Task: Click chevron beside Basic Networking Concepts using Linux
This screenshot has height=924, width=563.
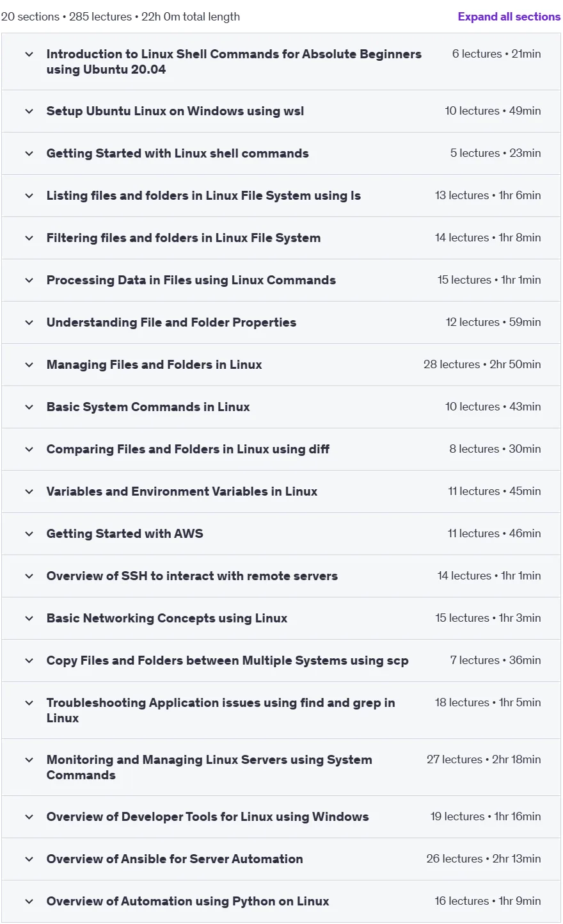Action: tap(29, 619)
